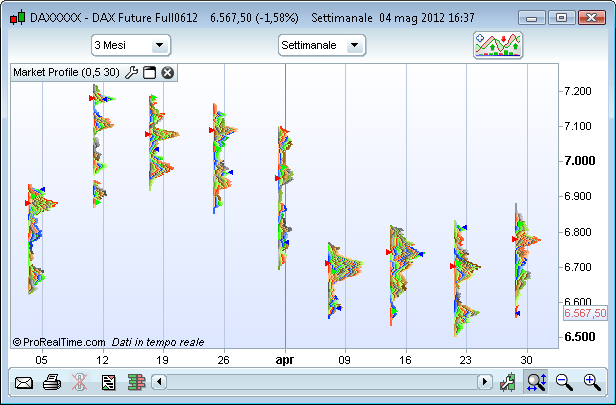
Task: Open the chart wrench settings icon
Action: pos(507,382)
